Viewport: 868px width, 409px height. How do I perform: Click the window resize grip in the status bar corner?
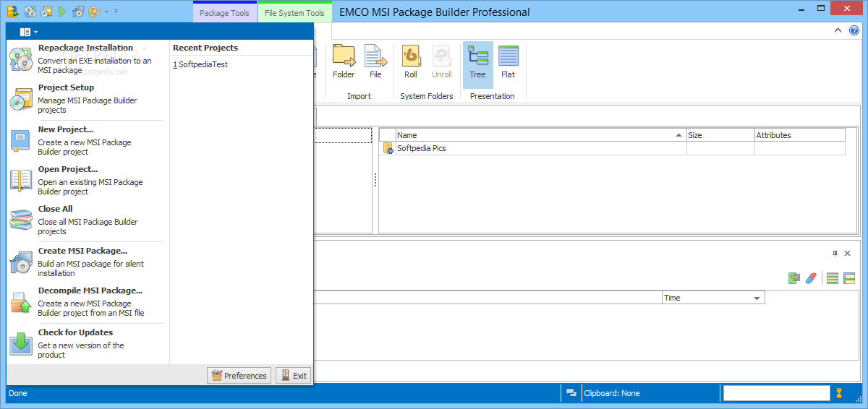tap(859, 401)
